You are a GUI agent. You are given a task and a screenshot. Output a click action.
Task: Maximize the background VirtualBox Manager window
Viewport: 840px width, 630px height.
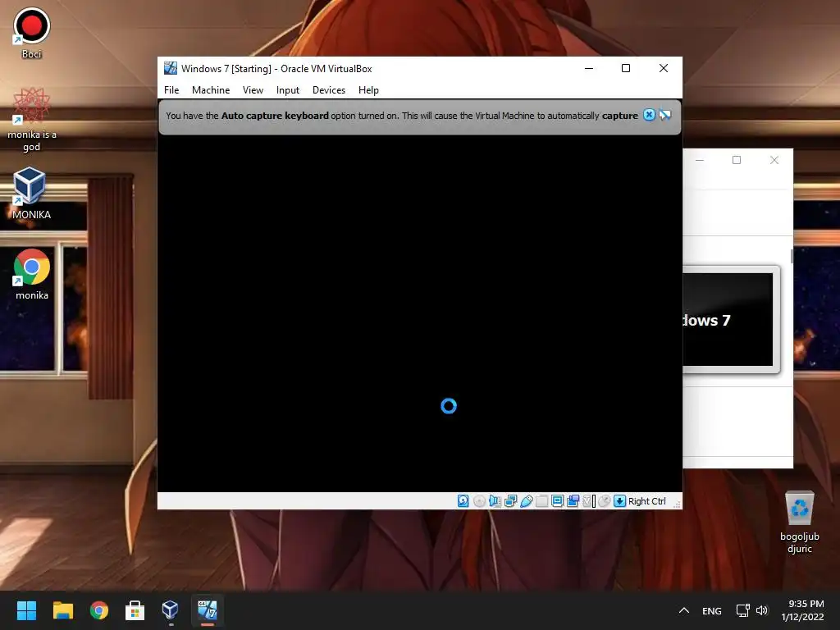(x=737, y=160)
